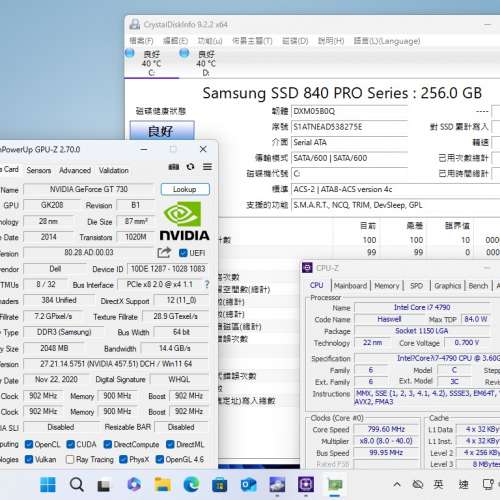This screenshot has width=500, height=500.
Task: Click the Core Speed '799.60 MHz' value
Action: 386,429
